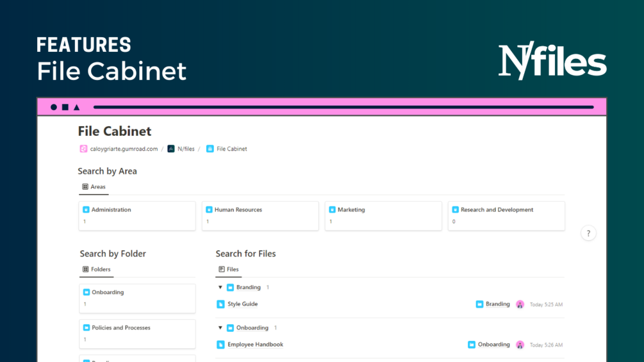Image resolution: width=644 pixels, height=362 pixels.
Task: Open Policies and Processes folder card
Action: [137, 334]
